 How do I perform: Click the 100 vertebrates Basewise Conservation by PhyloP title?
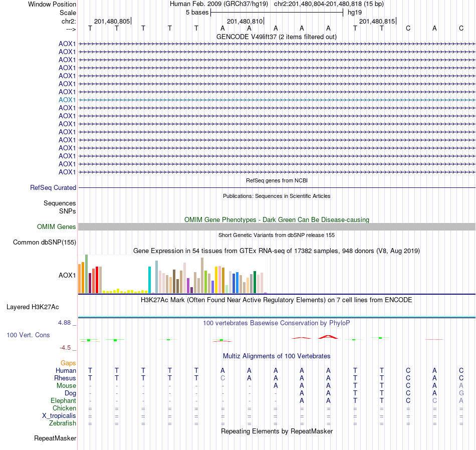[x=277, y=323]
